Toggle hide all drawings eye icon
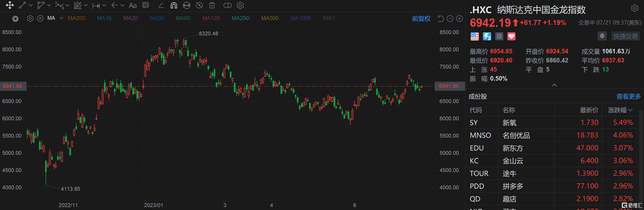This screenshot has width=644, height=210. (199, 5)
